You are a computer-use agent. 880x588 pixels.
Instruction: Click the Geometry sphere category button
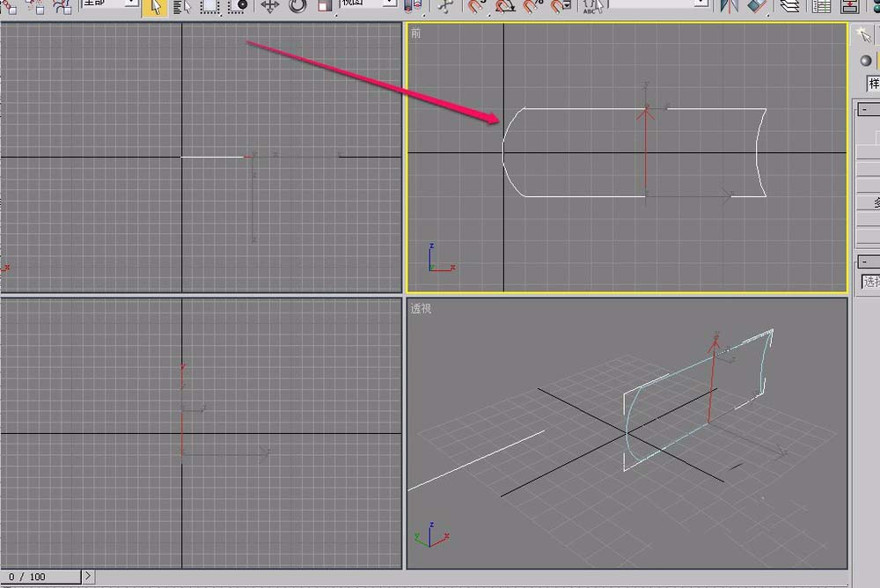point(867,60)
